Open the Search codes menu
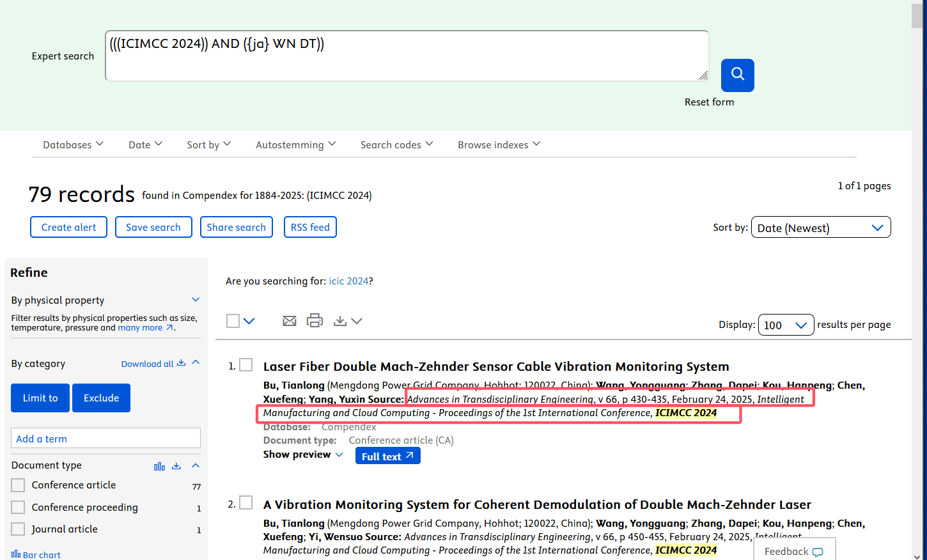Image resolution: width=927 pixels, height=560 pixels. tap(397, 144)
